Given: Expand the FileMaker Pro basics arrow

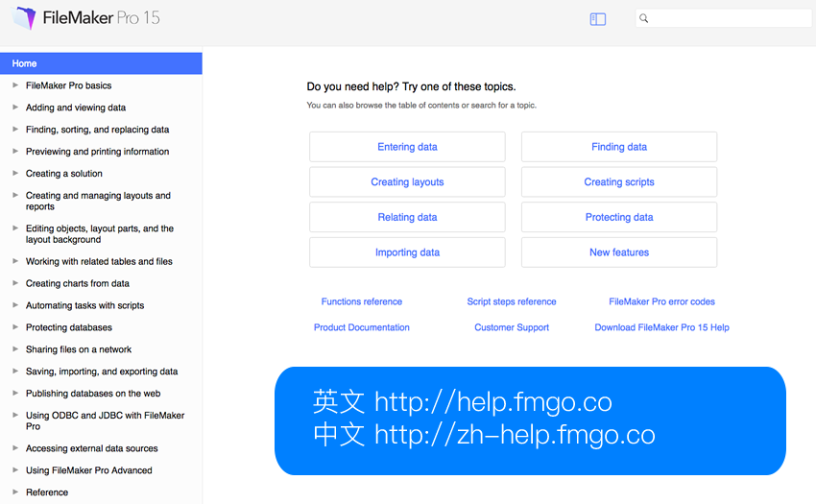Looking at the screenshot, I should point(15,84).
